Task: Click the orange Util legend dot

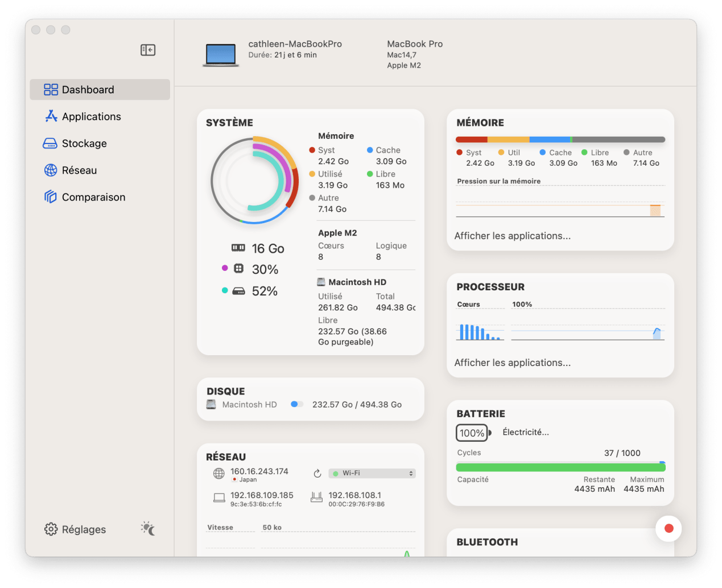Action: (501, 153)
